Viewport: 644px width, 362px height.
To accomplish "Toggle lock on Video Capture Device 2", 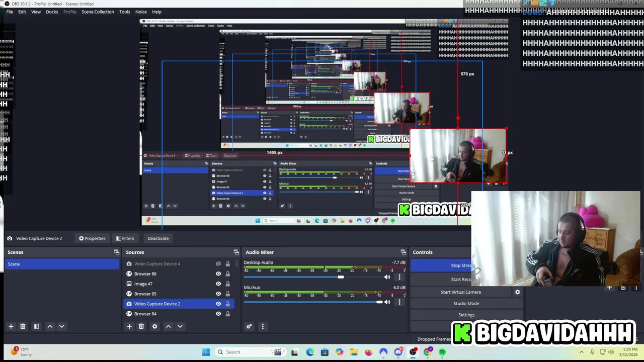I will coord(227,304).
